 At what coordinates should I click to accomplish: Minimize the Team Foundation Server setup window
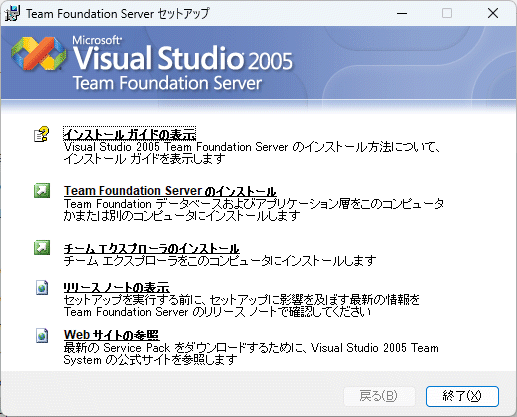(x=402, y=13)
